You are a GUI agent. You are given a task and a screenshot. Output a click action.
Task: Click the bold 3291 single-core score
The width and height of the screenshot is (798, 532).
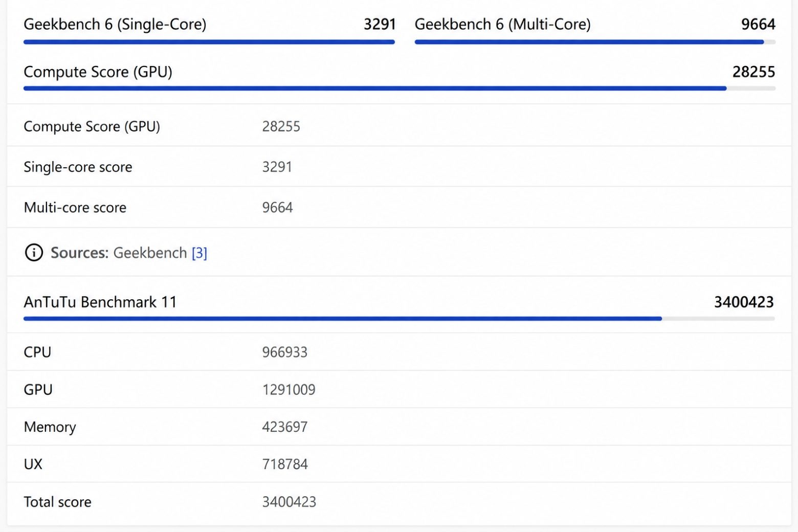pyautogui.click(x=380, y=24)
